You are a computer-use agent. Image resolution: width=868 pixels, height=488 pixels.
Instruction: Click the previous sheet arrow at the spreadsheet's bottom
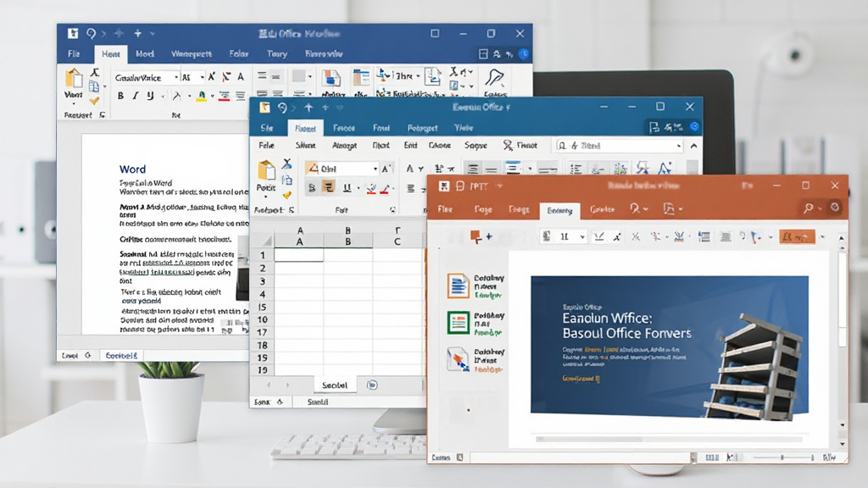click(269, 385)
